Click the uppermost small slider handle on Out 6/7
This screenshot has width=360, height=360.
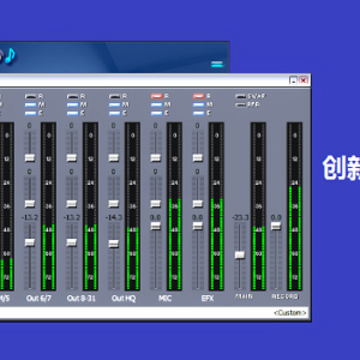(30, 158)
